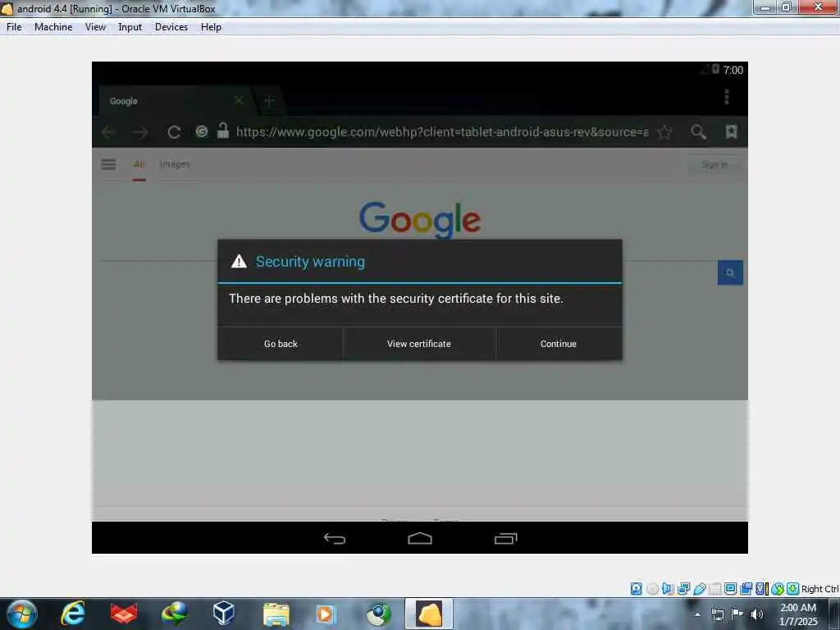The height and width of the screenshot is (630, 840).
Task: Click the Android status bar time 7:00
Action: pos(733,71)
